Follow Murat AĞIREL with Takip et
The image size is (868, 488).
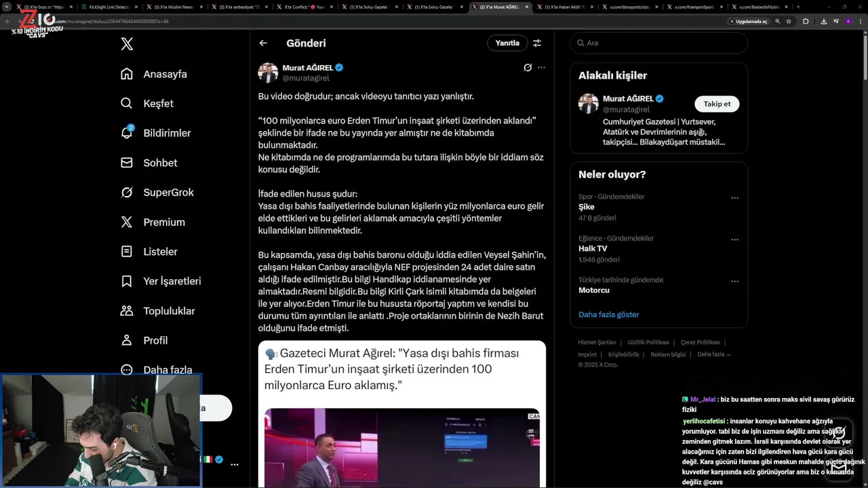pyautogui.click(x=717, y=104)
